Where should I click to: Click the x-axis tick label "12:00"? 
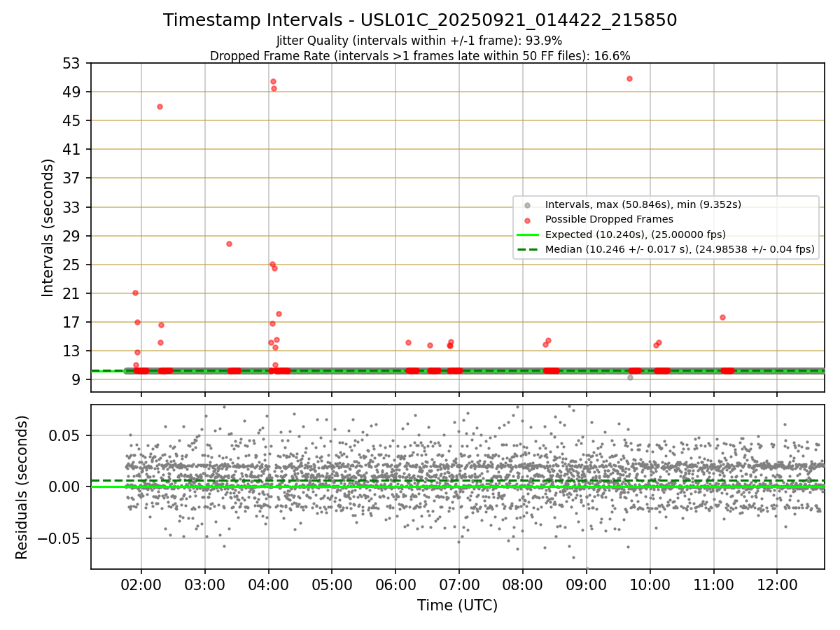pos(777,585)
